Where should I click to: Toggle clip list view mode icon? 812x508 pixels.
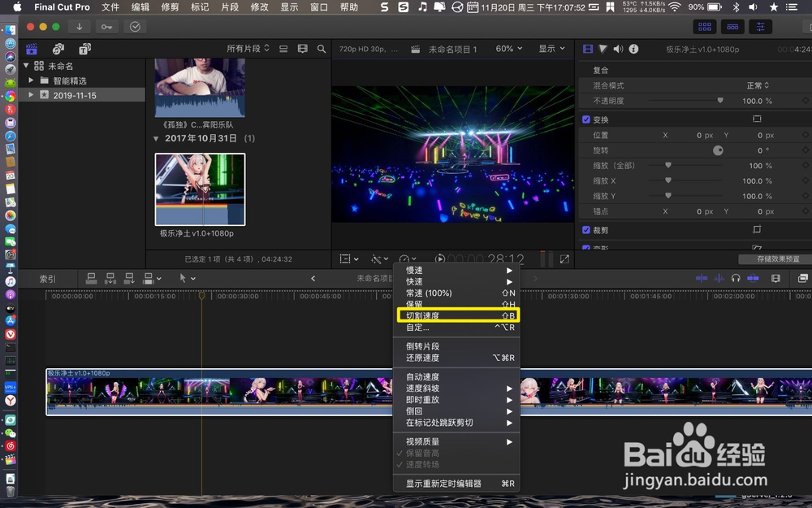click(x=283, y=49)
